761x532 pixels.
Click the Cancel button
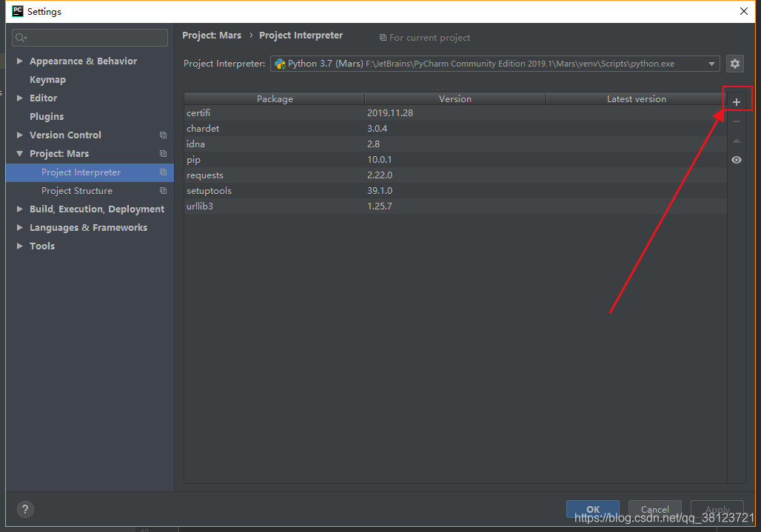pos(654,509)
